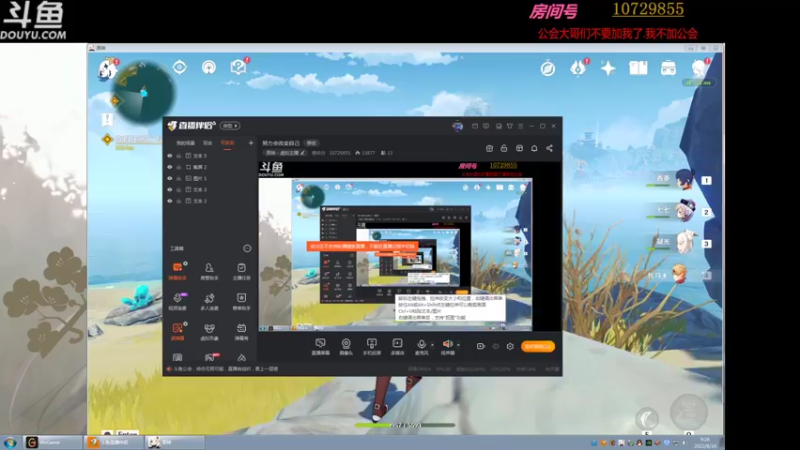Open the Genshin minimap

click(x=143, y=92)
